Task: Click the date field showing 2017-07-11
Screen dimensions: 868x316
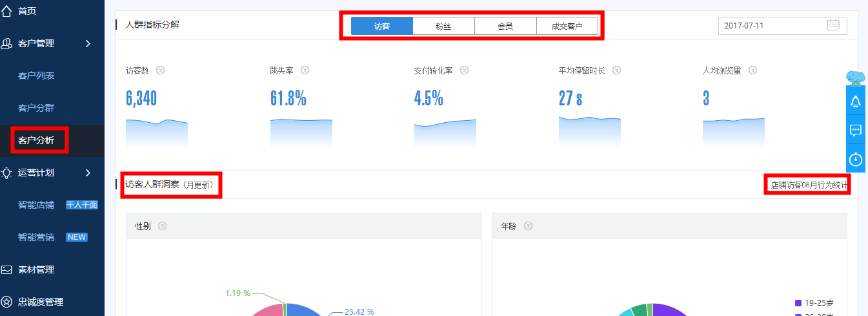Action: [x=782, y=25]
